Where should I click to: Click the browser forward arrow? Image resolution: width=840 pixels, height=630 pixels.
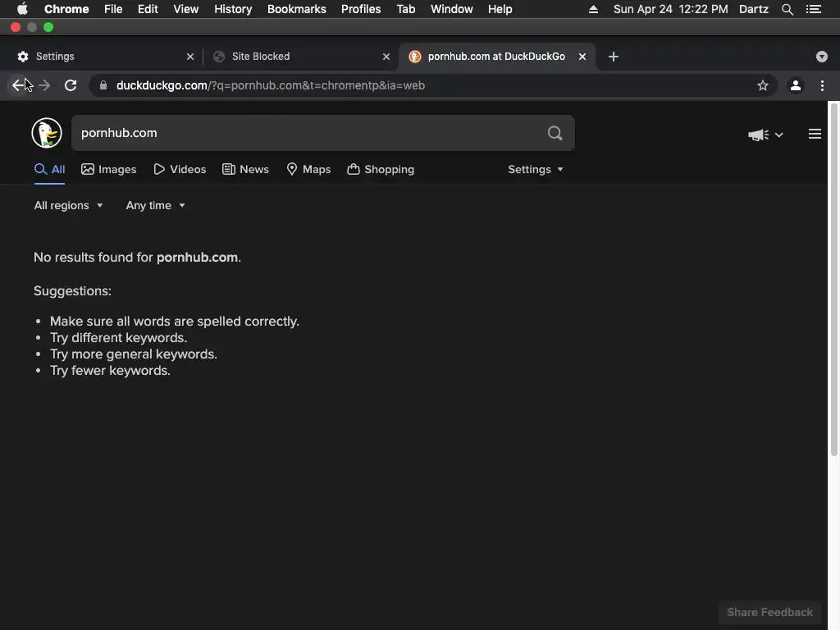[44, 85]
